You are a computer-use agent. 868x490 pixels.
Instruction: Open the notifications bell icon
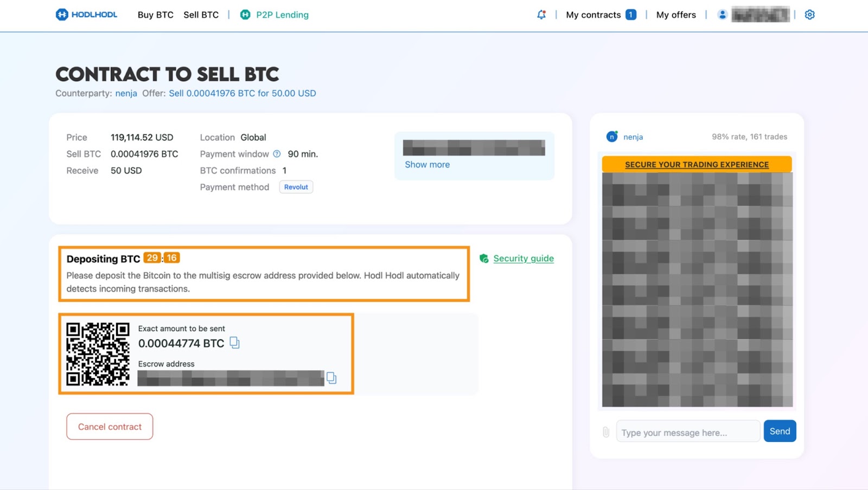[x=541, y=15]
